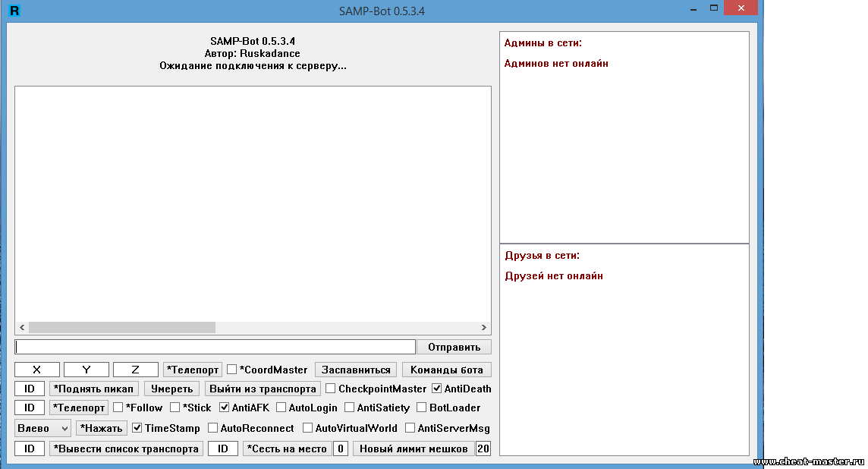Click the 'Автор: Ruskadance' text
The height and width of the screenshot is (469, 868).
253,53
